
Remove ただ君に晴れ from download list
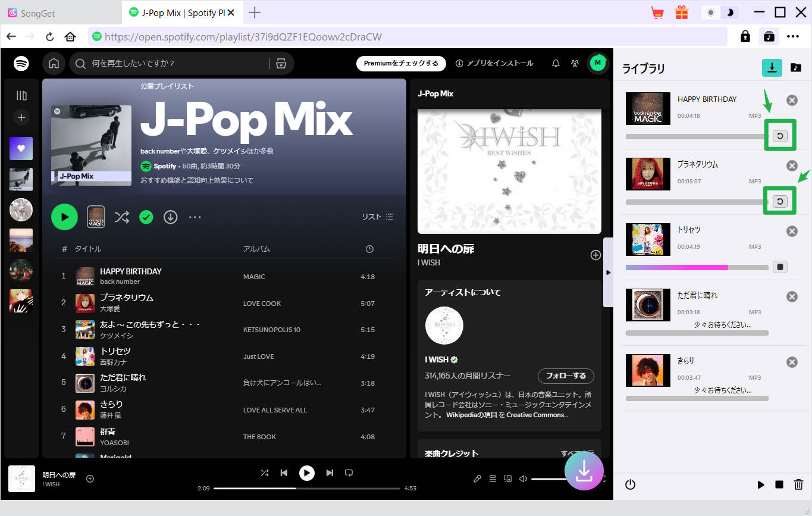point(792,296)
